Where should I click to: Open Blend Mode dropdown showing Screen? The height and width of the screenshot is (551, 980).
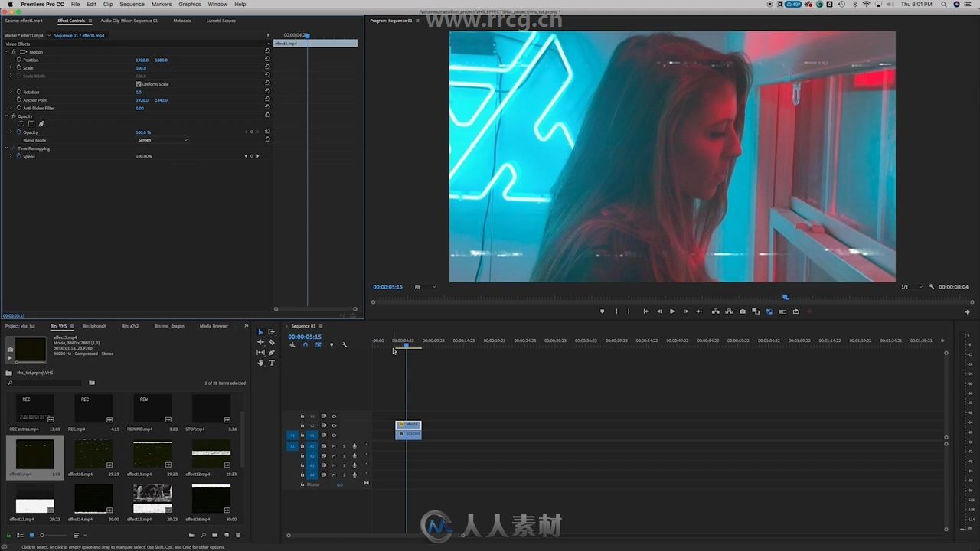tap(162, 140)
